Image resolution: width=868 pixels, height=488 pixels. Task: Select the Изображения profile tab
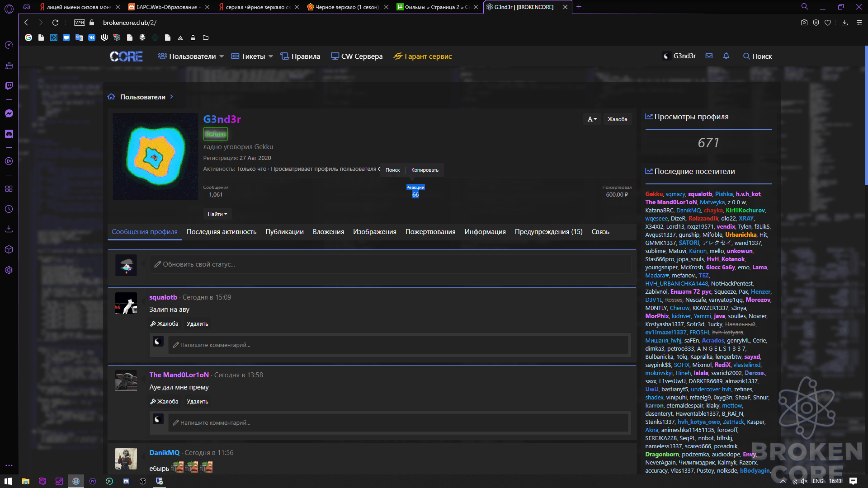(375, 232)
